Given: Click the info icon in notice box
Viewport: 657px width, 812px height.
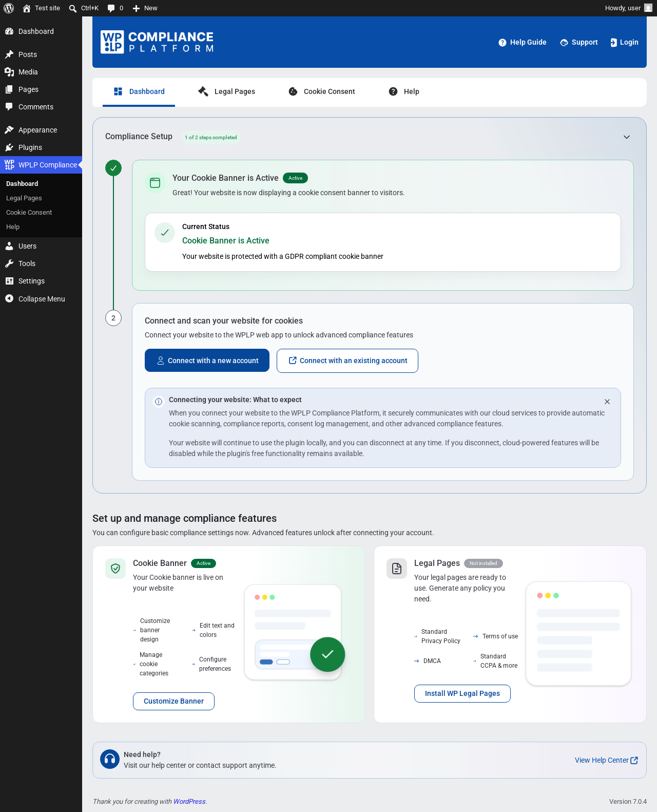Looking at the screenshot, I should (x=159, y=402).
